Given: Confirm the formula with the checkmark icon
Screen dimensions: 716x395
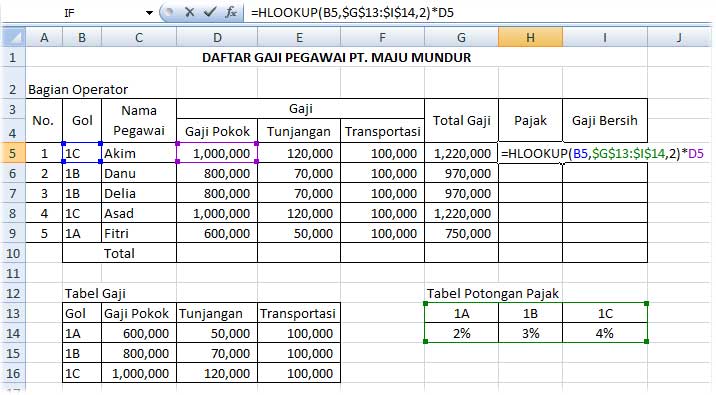Looking at the screenshot, I should tap(210, 12).
